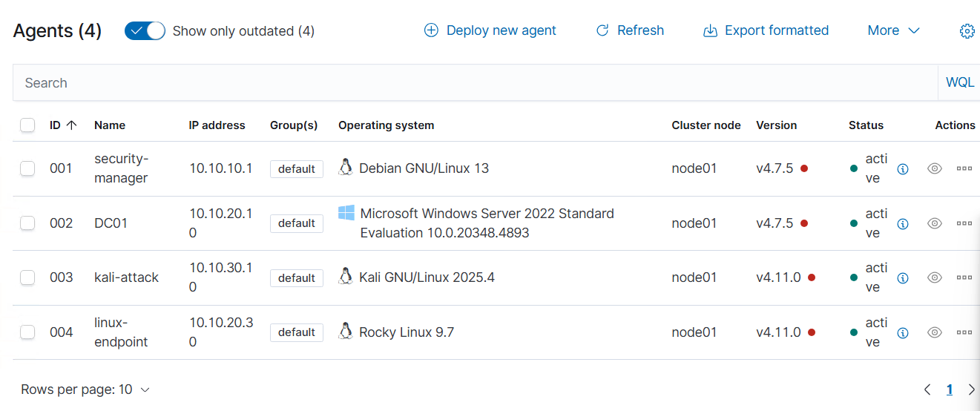The image size is (980, 411).
Task: Select all agents header checkbox
Action: click(27, 125)
